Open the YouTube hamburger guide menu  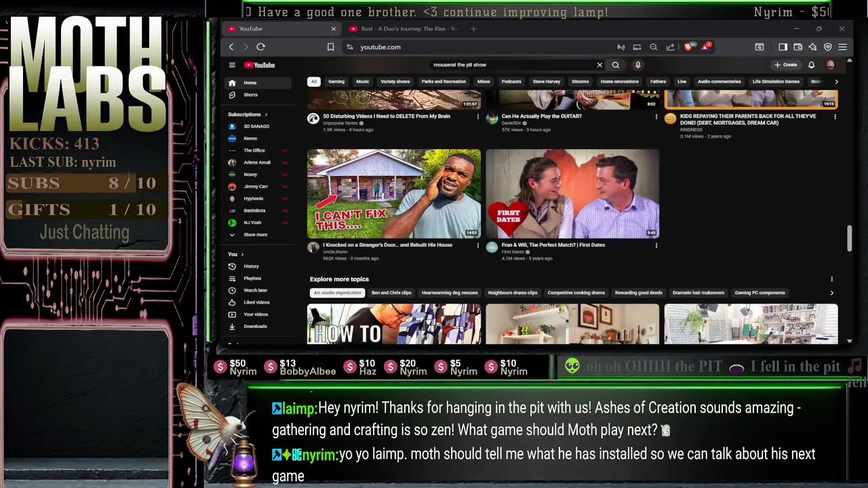tap(232, 65)
